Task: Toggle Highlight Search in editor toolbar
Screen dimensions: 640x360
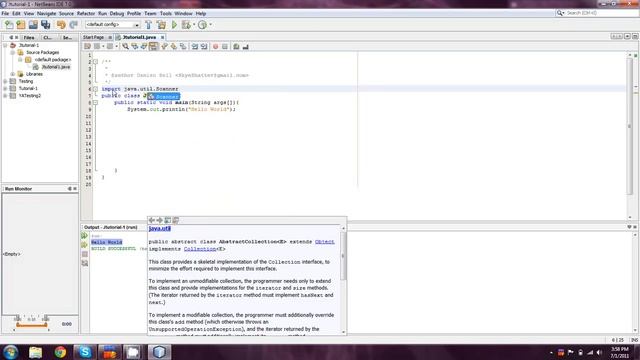Action: 153,47
